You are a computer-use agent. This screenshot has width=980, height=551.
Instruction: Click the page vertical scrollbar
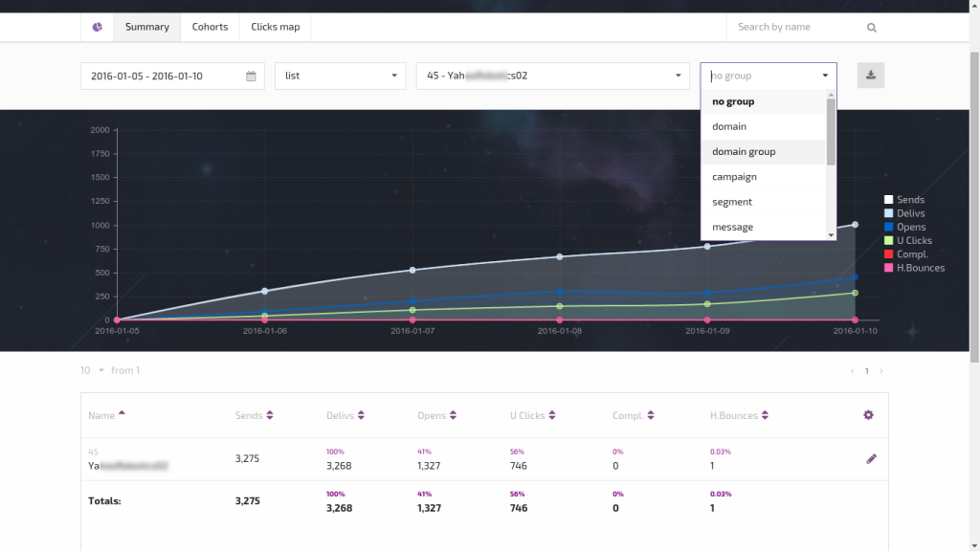[974, 207]
